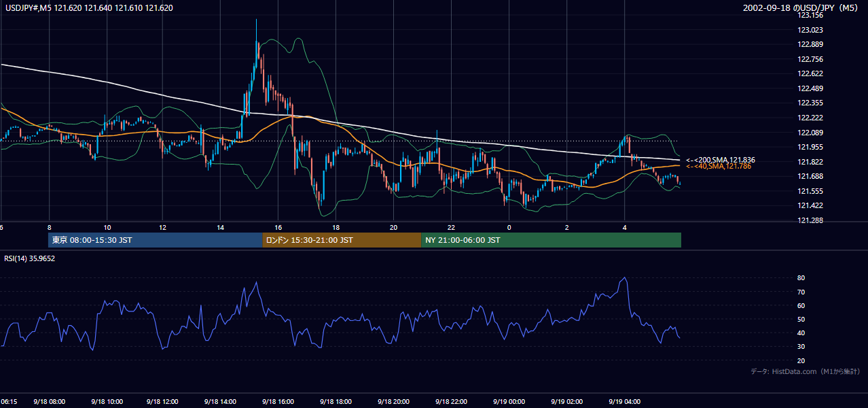Screen dimensions: 868x408
Task: Click RSI scale value 60
Action: click(801, 305)
